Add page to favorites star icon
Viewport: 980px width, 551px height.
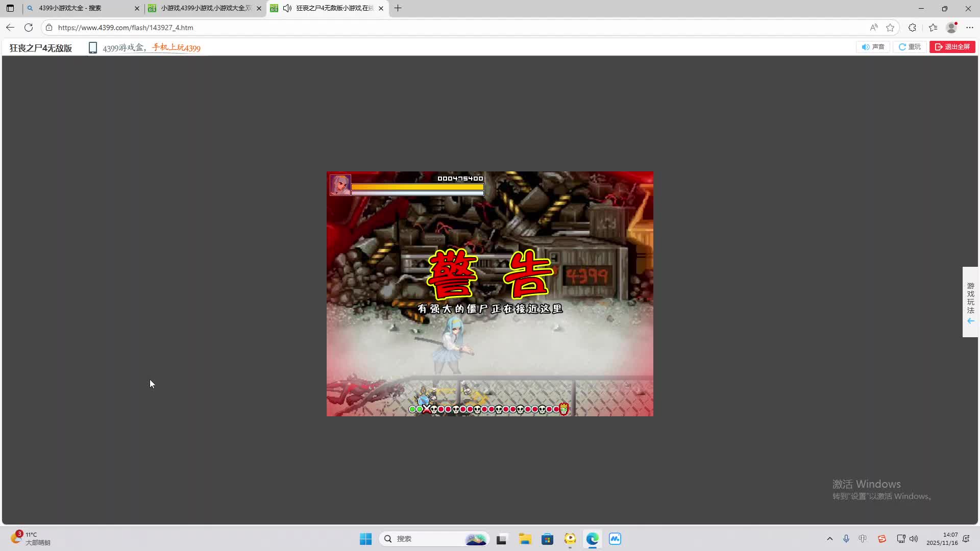tap(890, 28)
